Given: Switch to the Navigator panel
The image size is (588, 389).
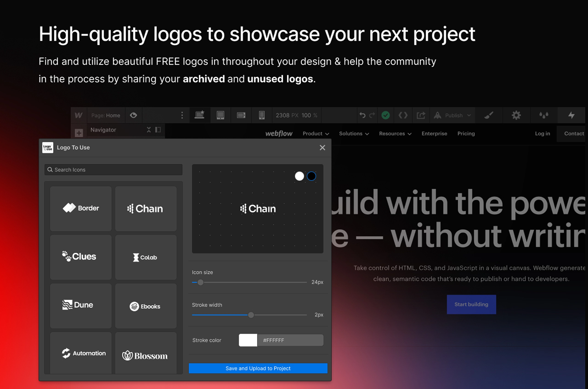Looking at the screenshot, I should (x=103, y=130).
